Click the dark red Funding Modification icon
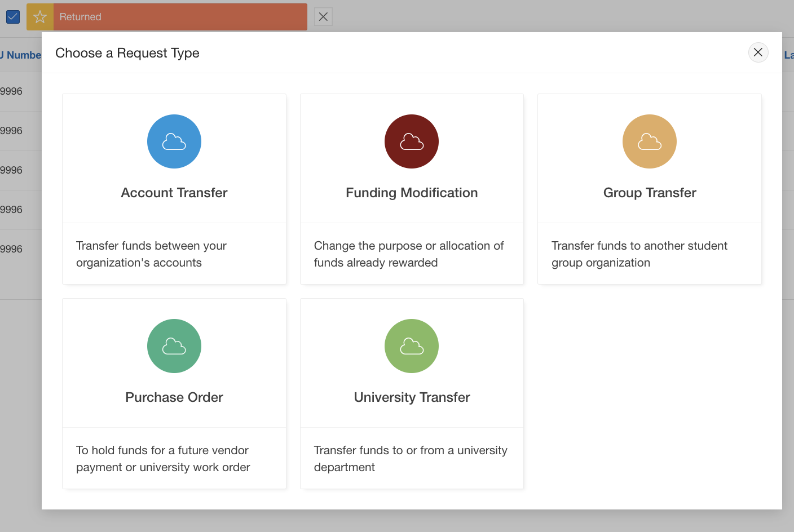The width and height of the screenshot is (794, 532). coord(412,141)
